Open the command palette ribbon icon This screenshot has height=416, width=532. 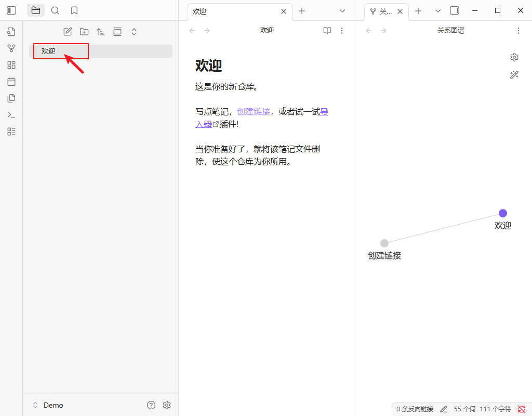11,115
